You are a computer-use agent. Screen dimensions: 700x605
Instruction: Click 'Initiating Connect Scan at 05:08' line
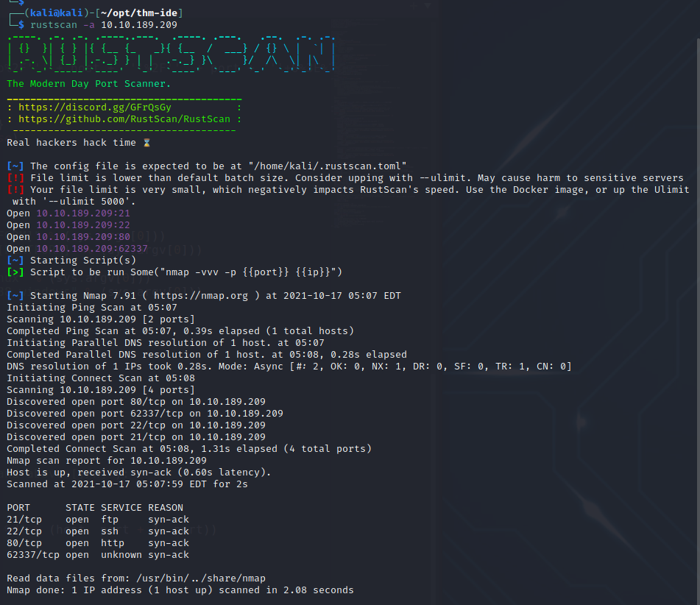(100, 378)
